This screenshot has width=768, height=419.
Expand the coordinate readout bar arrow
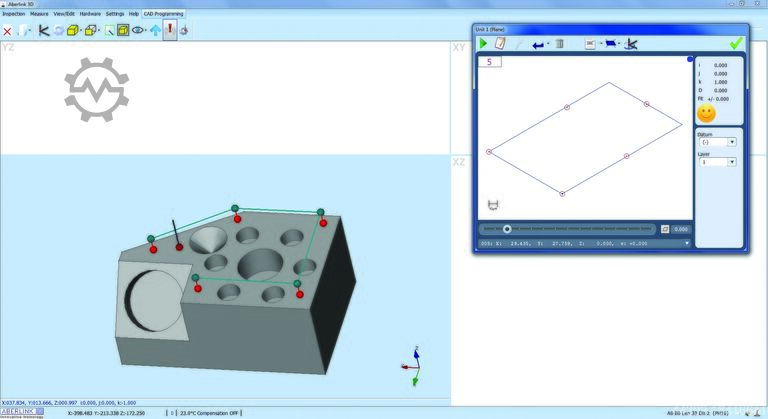click(x=686, y=243)
